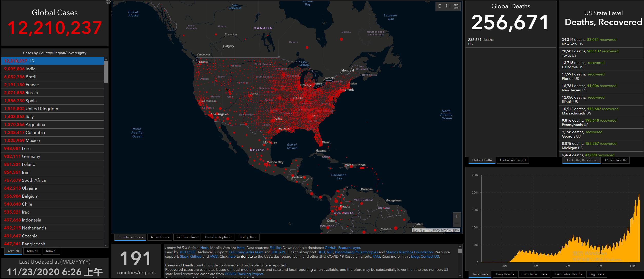The height and width of the screenshot is (279, 644).
Task: Select the Admin2 level tab
Action: (51, 251)
